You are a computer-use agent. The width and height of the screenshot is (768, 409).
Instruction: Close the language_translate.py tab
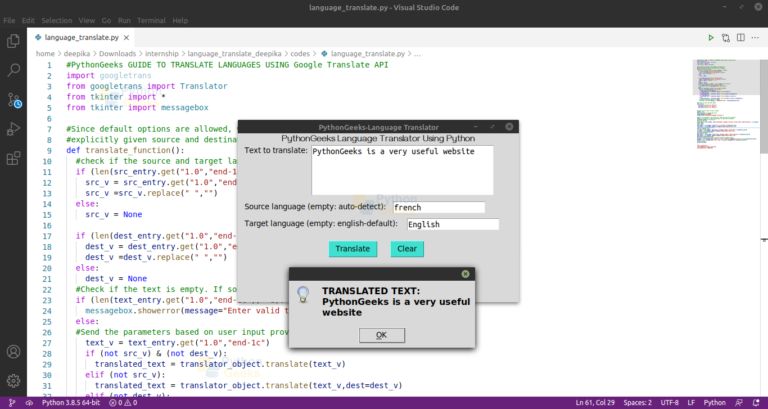(x=126, y=38)
